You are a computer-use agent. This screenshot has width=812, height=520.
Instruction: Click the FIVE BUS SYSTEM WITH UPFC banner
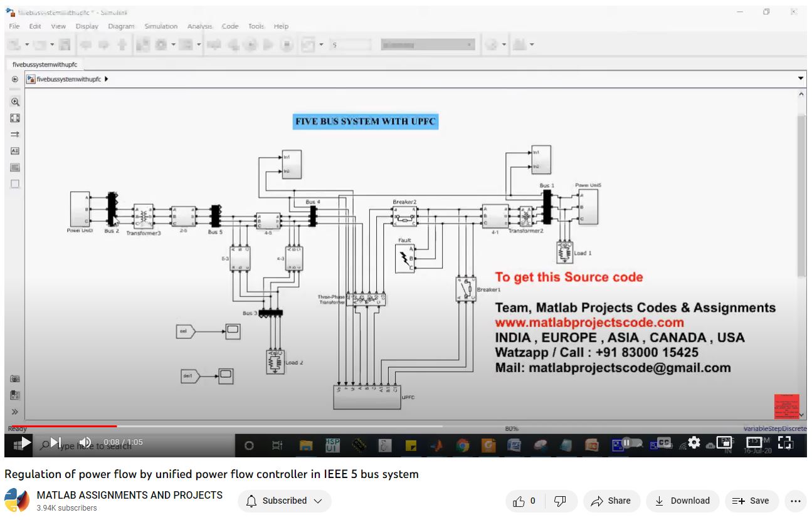(x=365, y=122)
